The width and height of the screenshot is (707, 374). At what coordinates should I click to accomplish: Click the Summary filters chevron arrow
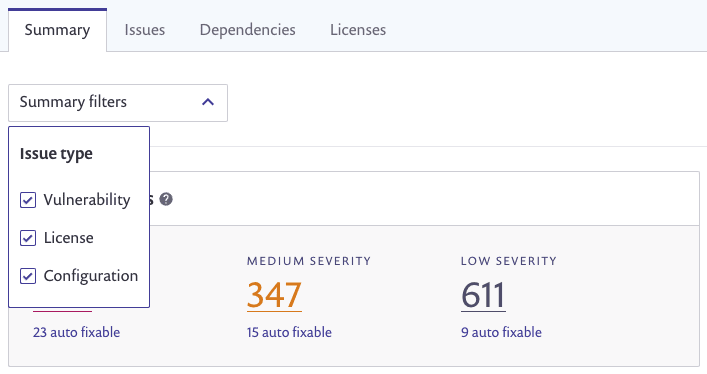pos(208,102)
